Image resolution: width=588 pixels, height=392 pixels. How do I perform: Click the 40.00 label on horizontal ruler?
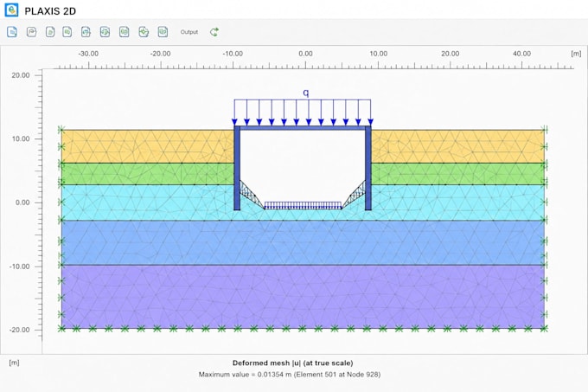[x=521, y=54]
